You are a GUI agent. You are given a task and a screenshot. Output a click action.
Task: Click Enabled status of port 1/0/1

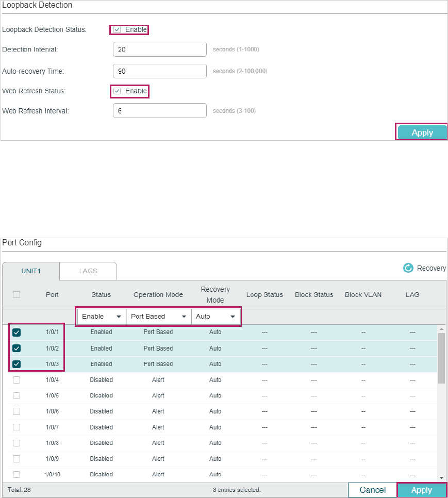pos(101,332)
